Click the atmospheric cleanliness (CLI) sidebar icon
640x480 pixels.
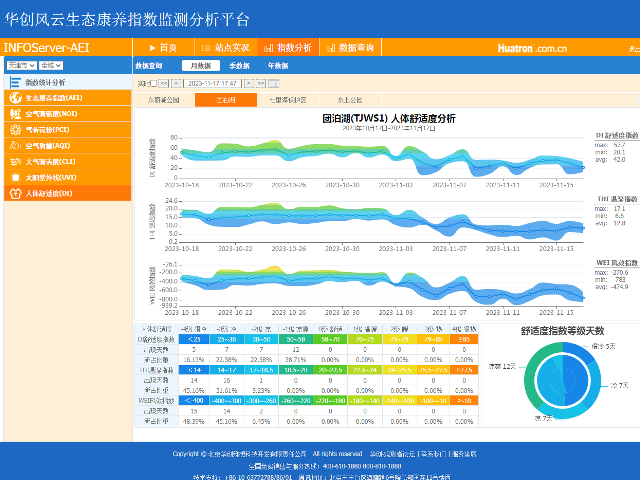pyautogui.click(x=15, y=161)
